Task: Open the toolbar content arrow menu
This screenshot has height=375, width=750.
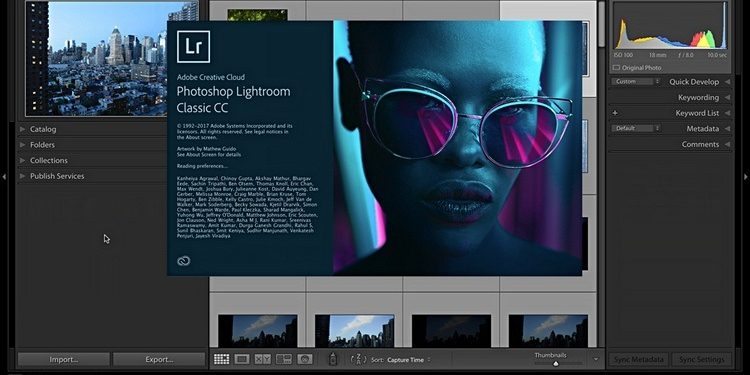Action: coord(596,359)
